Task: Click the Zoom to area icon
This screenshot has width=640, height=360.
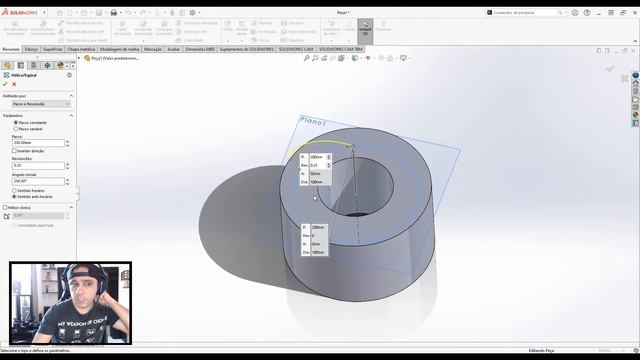Action: [x=316, y=58]
